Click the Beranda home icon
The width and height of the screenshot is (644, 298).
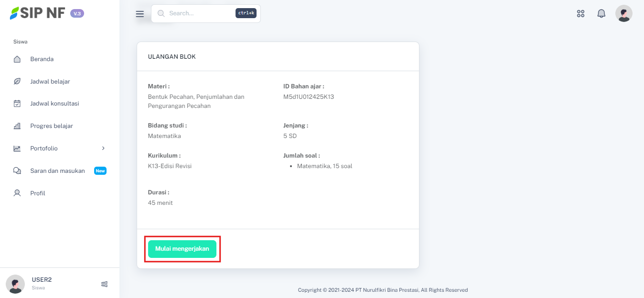17,59
